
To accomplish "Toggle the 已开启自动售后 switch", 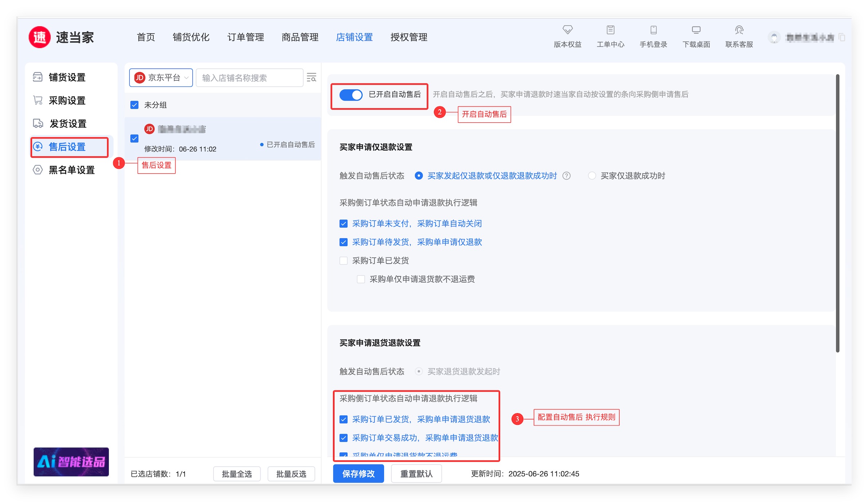I will tap(351, 95).
